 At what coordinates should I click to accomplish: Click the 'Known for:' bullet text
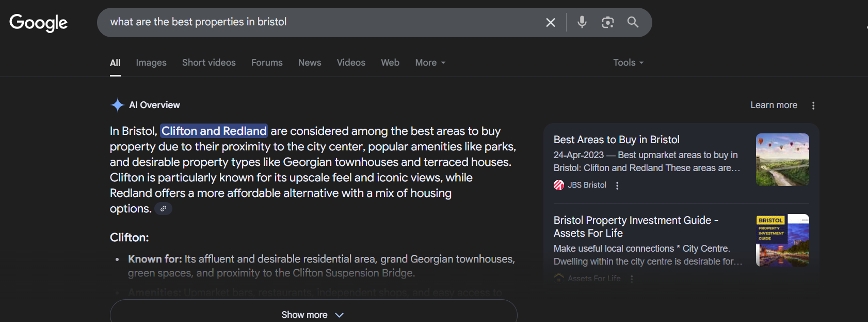pyautogui.click(x=155, y=259)
